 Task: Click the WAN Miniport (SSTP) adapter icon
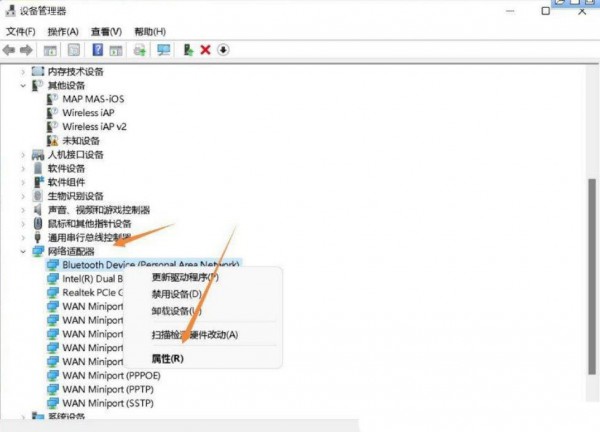point(53,403)
